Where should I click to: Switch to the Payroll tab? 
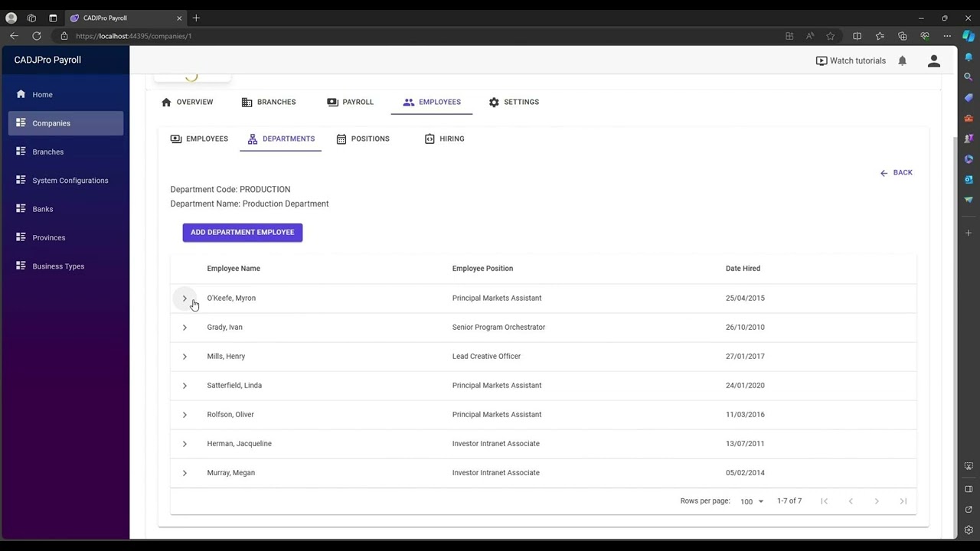[350, 102]
